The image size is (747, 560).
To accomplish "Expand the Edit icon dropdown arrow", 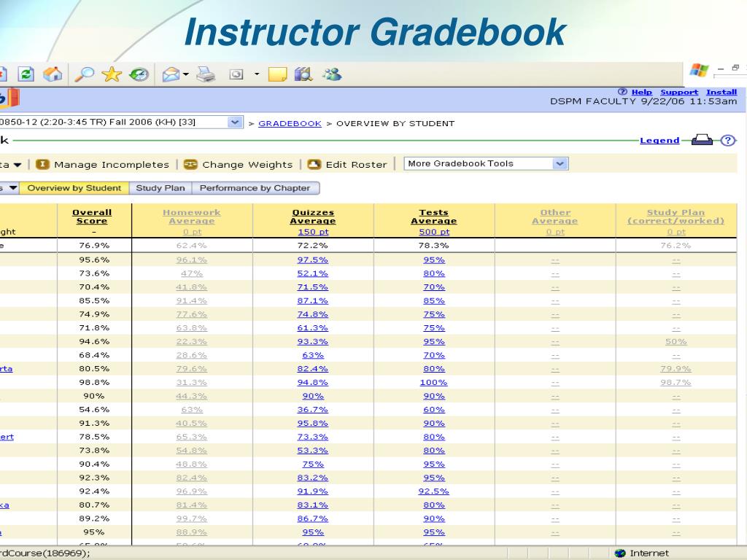I will tap(257, 74).
